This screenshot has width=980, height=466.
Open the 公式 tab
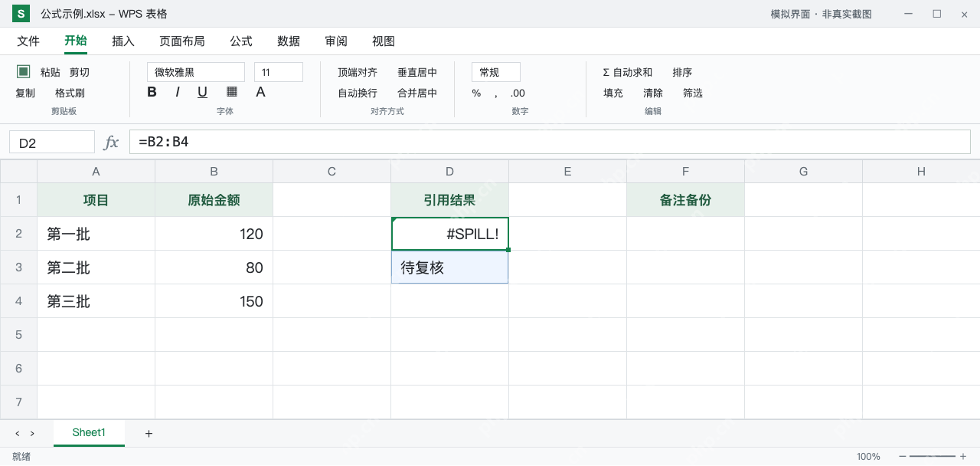(x=241, y=41)
